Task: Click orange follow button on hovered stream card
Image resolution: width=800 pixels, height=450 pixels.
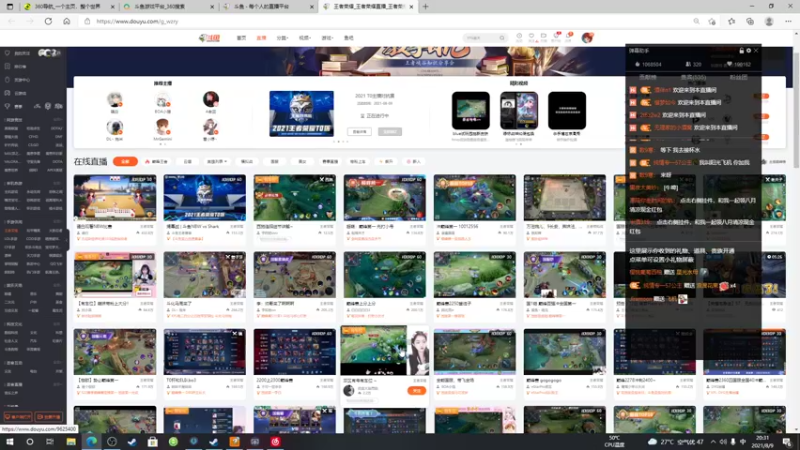Action: click(x=416, y=390)
